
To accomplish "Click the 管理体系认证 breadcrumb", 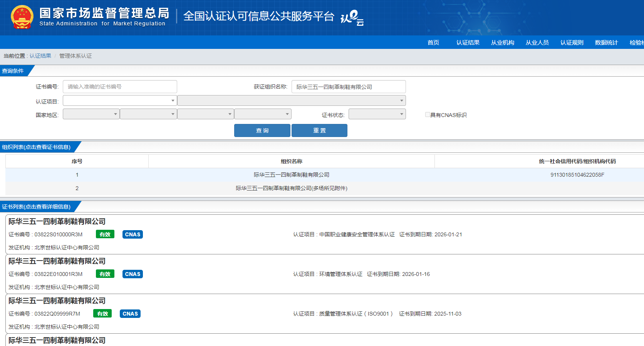I will (75, 56).
